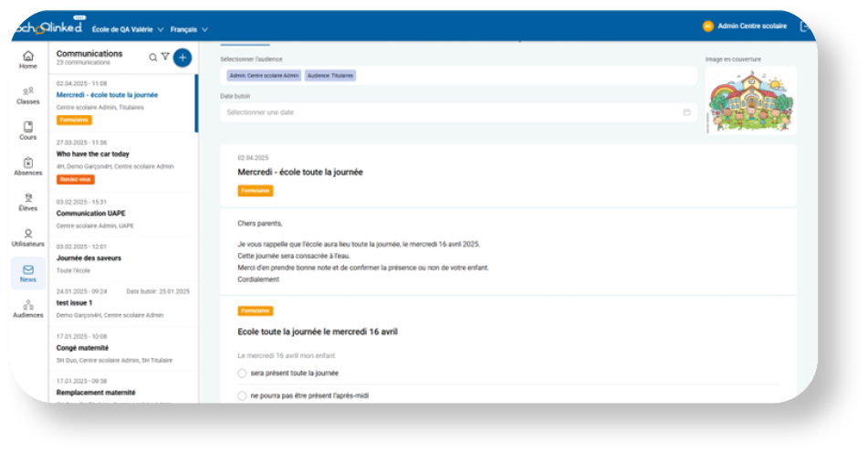Add a new communication with plus button
868x453 pixels.
click(x=183, y=58)
